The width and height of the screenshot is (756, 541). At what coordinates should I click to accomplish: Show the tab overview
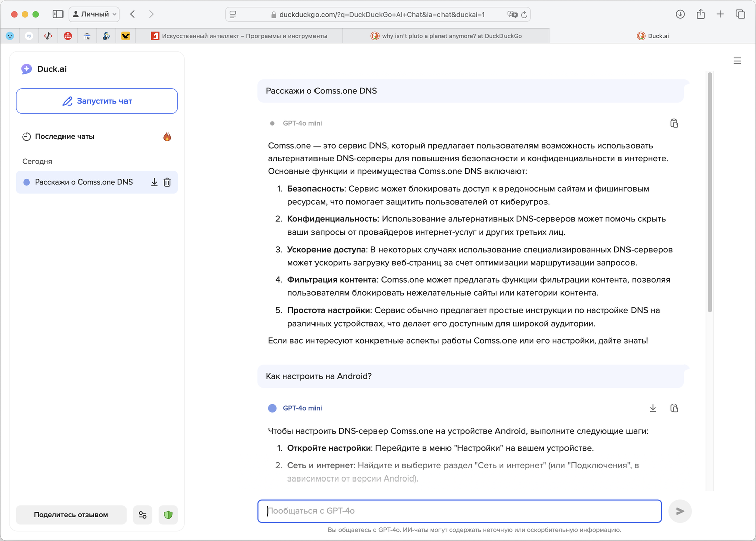tap(740, 14)
